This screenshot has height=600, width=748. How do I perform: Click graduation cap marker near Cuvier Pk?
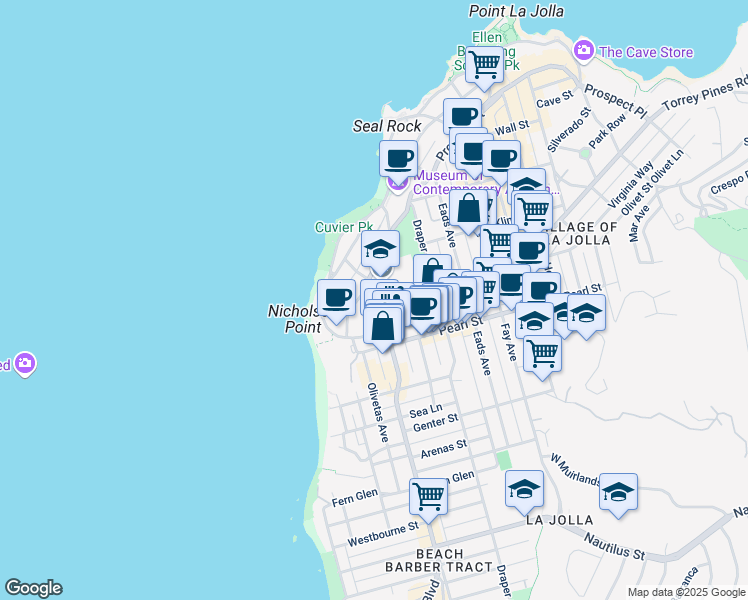380,251
